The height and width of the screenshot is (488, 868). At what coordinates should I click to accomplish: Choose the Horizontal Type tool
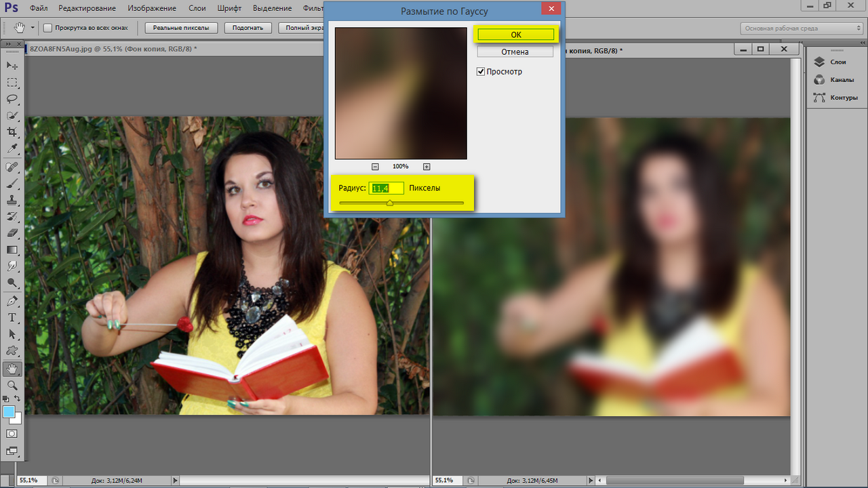12,317
